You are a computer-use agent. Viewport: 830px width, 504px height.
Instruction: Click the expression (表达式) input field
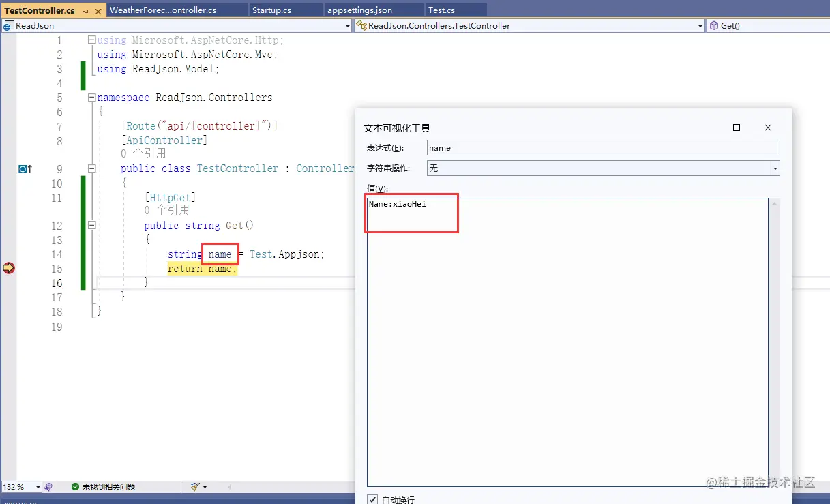pos(603,148)
